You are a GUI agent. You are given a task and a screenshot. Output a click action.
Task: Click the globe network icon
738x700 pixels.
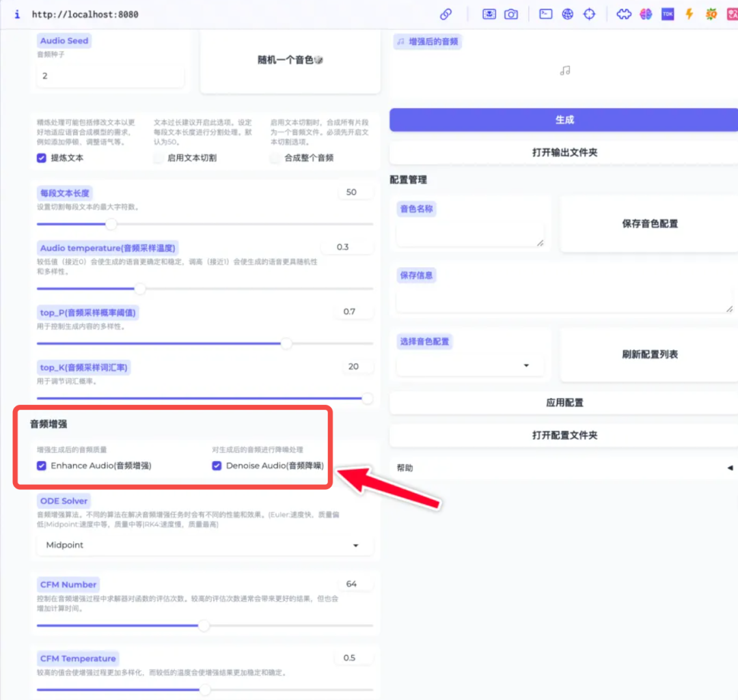point(568,14)
